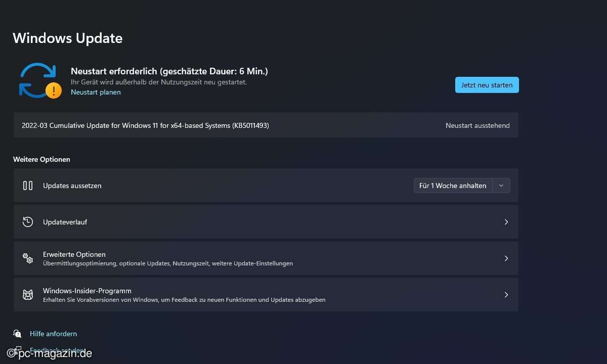Click the Neustart erforderlich headline

tap(169, 71)
